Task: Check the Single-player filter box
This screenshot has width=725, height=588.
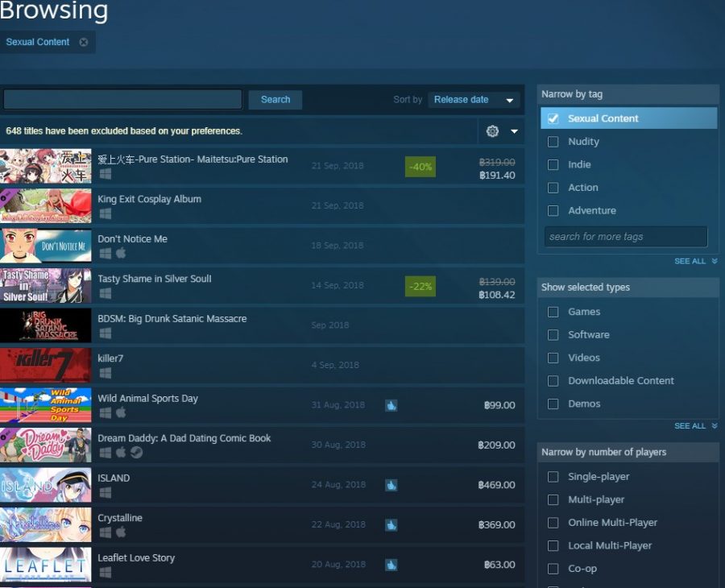Action: point(553,477)
